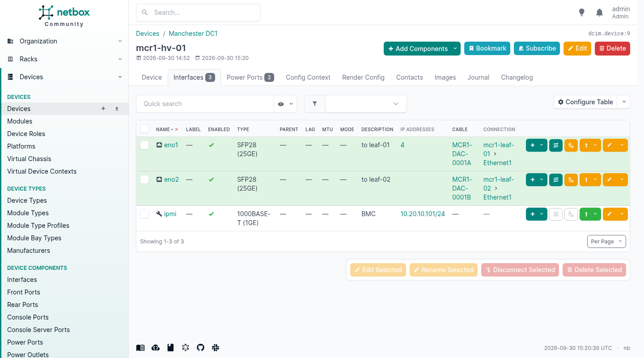Open the Manchester DC1 breadcrumb link
Viewport: 644px width, 358px height.
coord(193,34)
